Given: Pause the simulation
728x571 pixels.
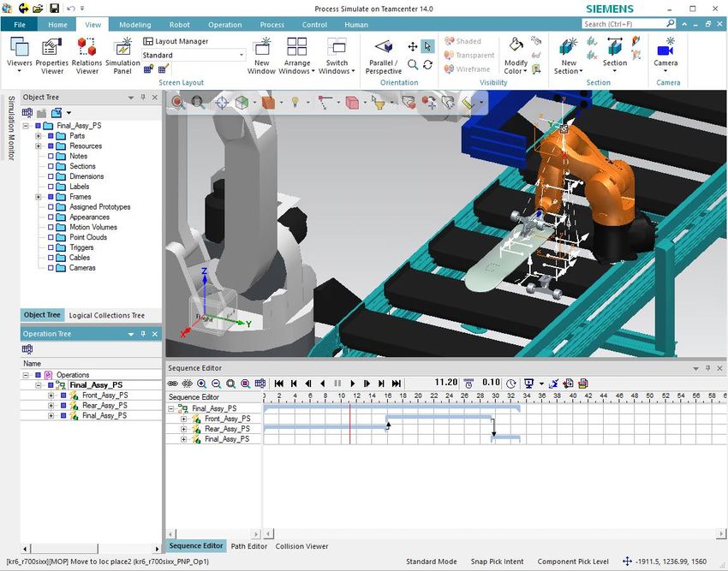Looking at the screenshot, I should (x=337, y=384).
